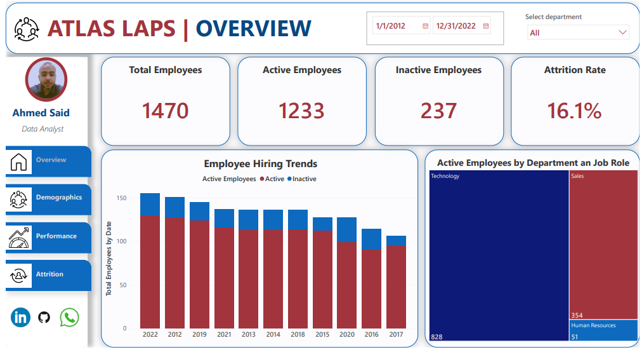Screen dimensions: 644x352
Task: Edit the 1/1/2012 start date field
Action: [x=393, y=26]
